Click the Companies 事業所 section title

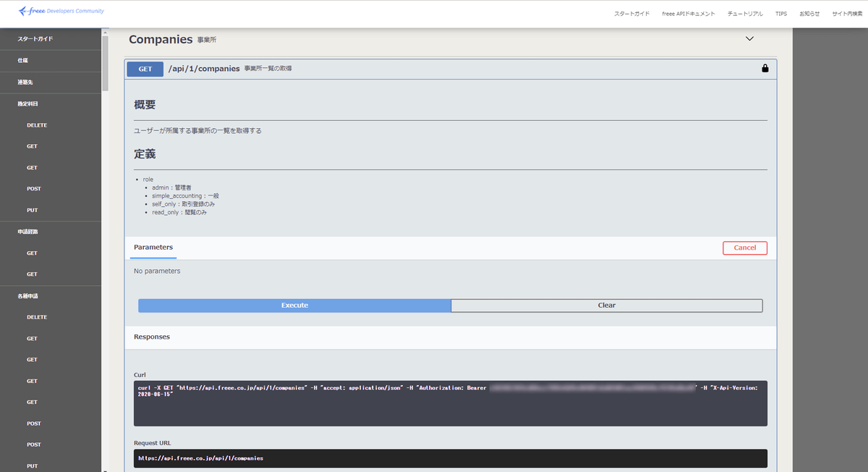point(172,39)
